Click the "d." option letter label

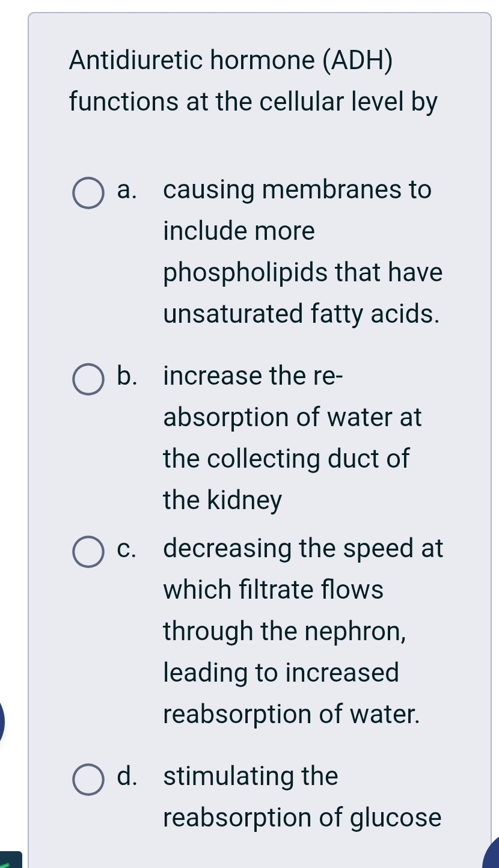tap(127, 776)
